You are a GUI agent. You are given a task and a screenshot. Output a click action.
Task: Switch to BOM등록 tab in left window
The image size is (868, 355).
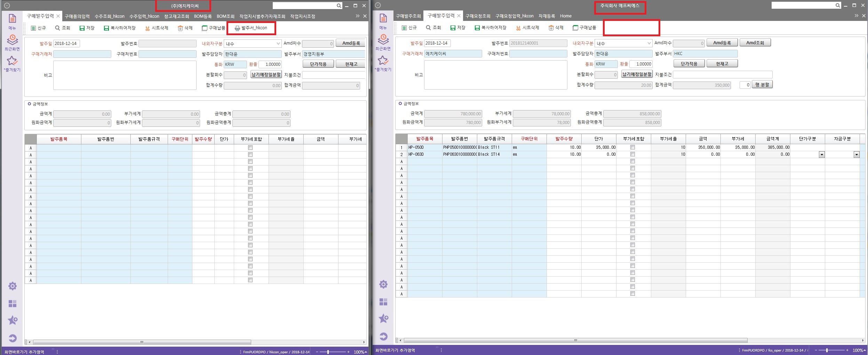(x=203, y=16)
